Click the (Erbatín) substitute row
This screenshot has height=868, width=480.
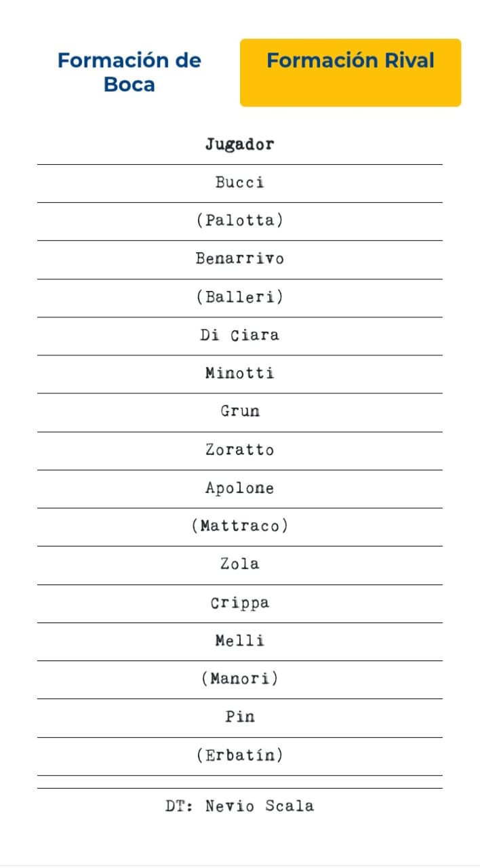239,755
